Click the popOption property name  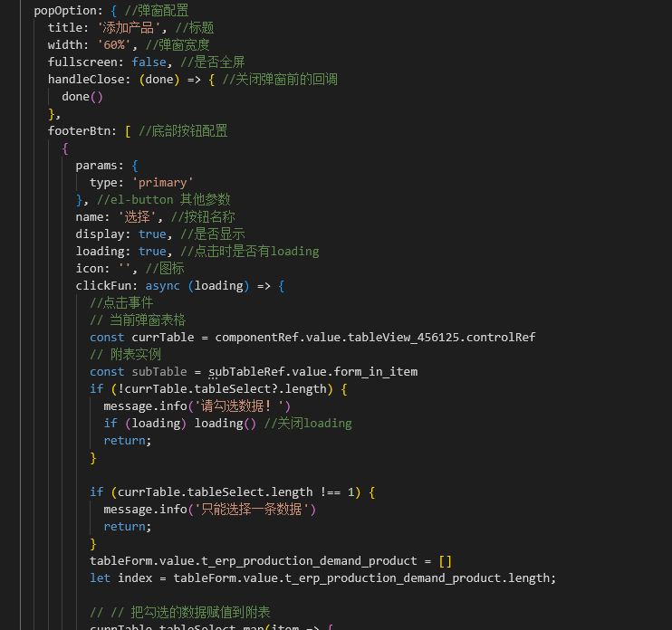[66, 11]
